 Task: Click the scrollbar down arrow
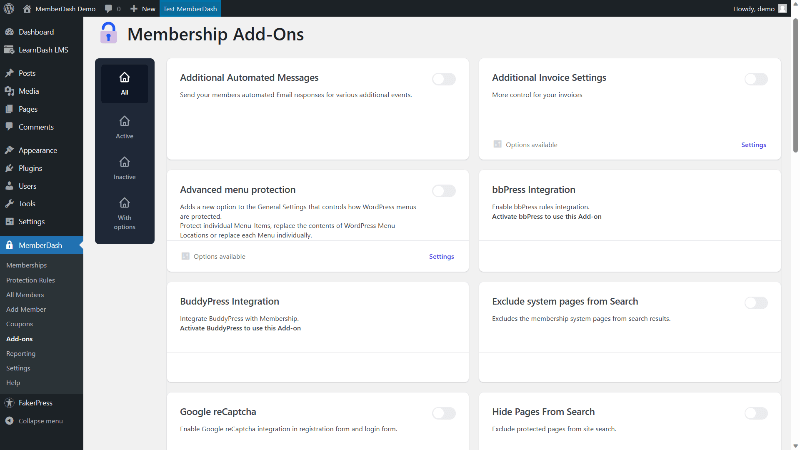795,445
